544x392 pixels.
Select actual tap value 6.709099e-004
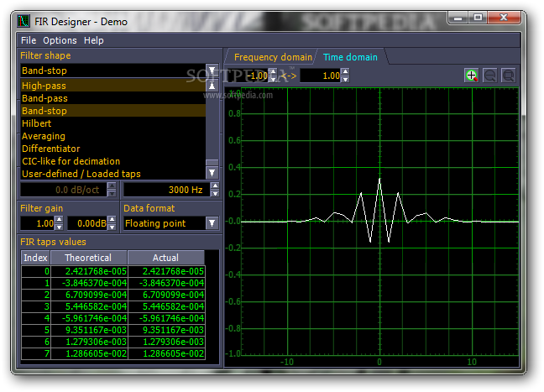pyautogui.click(x=166, y=295)
